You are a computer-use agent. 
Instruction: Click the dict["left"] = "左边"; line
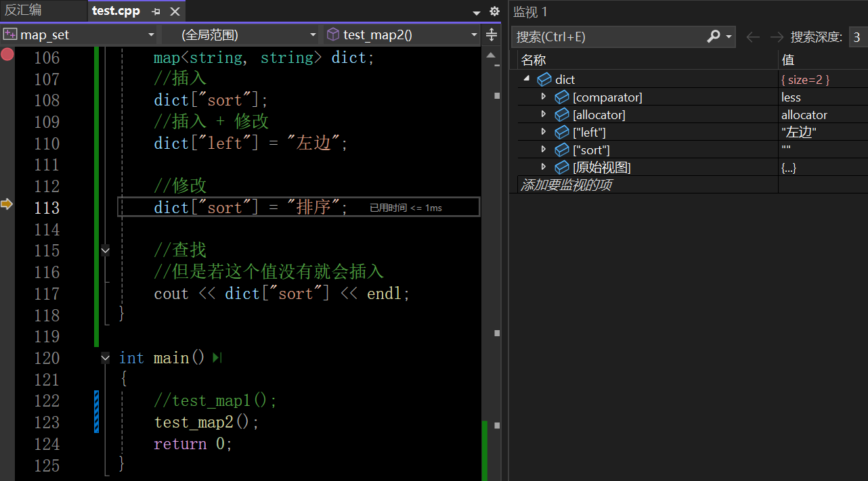pyautogui.click(x=251, y=143)
